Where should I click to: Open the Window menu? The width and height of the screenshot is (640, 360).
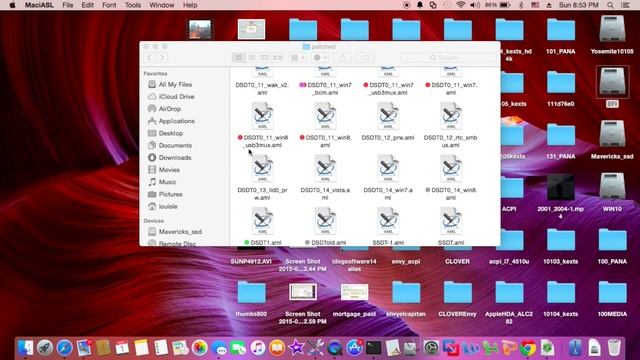pos(162,5)
